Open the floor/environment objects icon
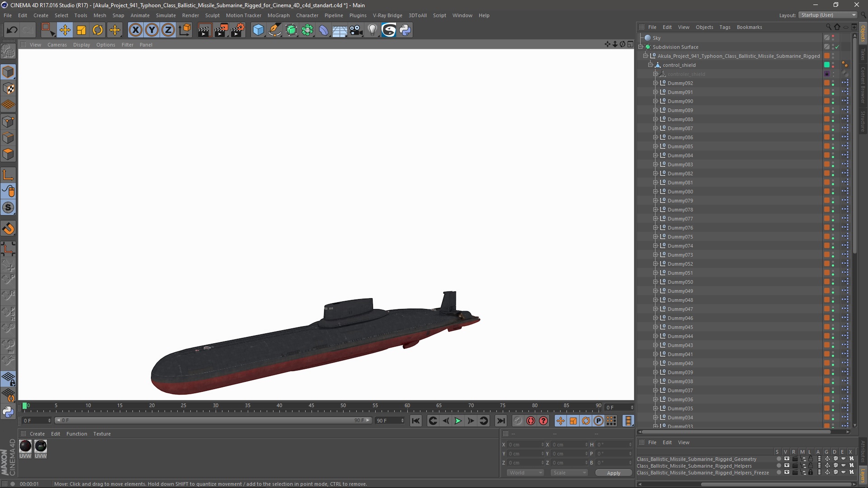This screenshot has height=488, width=868. click(340, 30)
